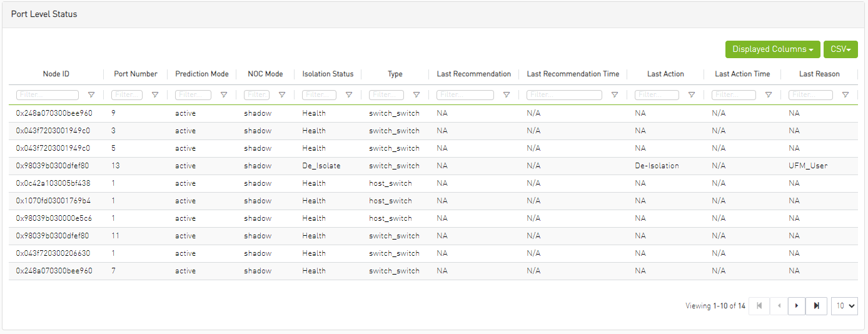Open the CSV export dropdown

[x=840, y=49]
